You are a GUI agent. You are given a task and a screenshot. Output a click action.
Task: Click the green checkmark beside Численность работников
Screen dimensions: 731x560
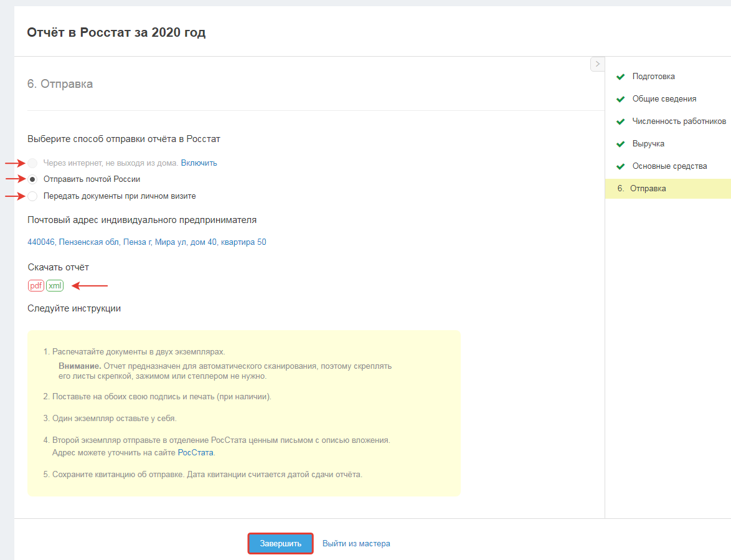tap(620, 121)
